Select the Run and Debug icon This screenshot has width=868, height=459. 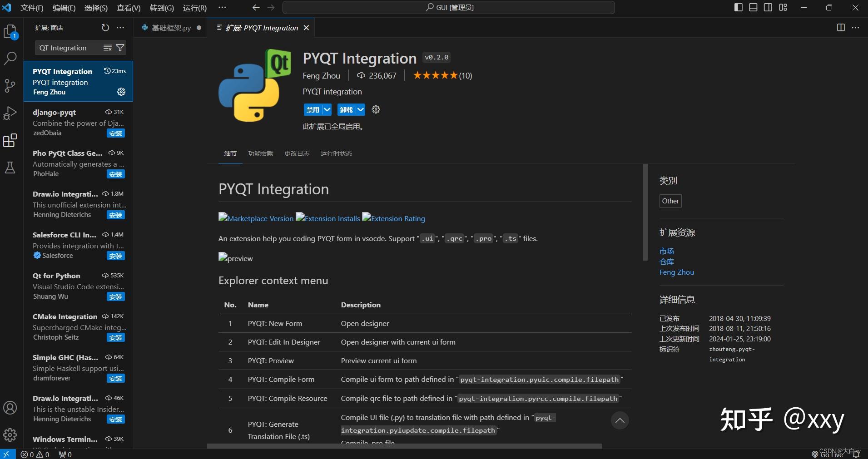[10, 113]
